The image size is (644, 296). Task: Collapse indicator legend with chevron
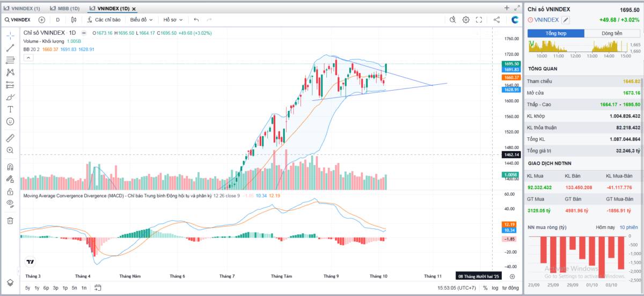[x=28, y=57]
